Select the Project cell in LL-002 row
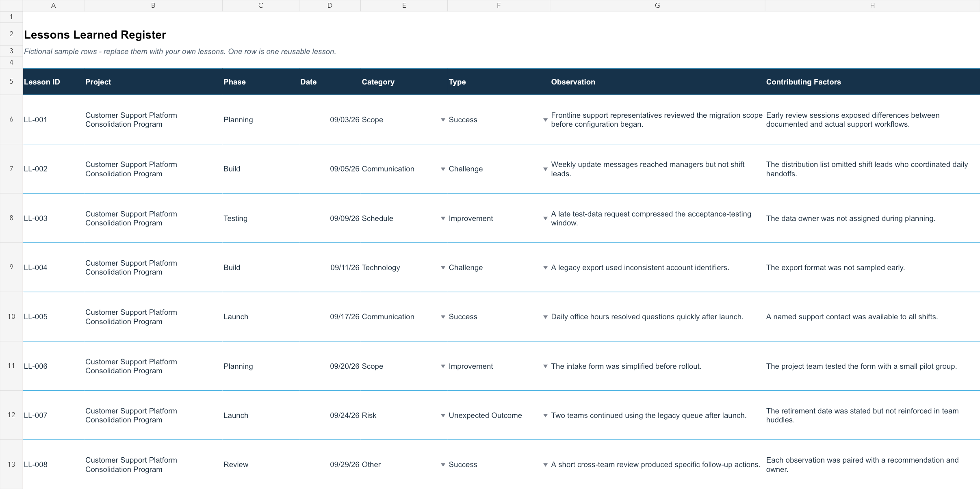 point(153,169)
